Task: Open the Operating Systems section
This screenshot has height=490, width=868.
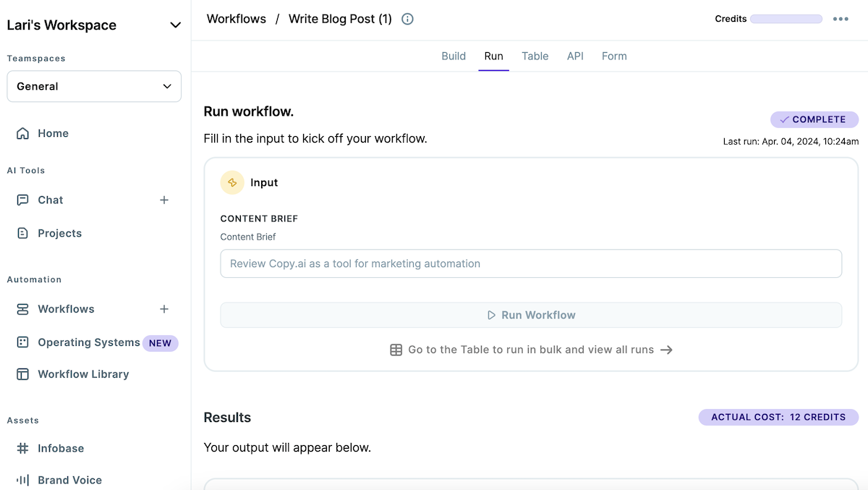Action: click(88, 342)
